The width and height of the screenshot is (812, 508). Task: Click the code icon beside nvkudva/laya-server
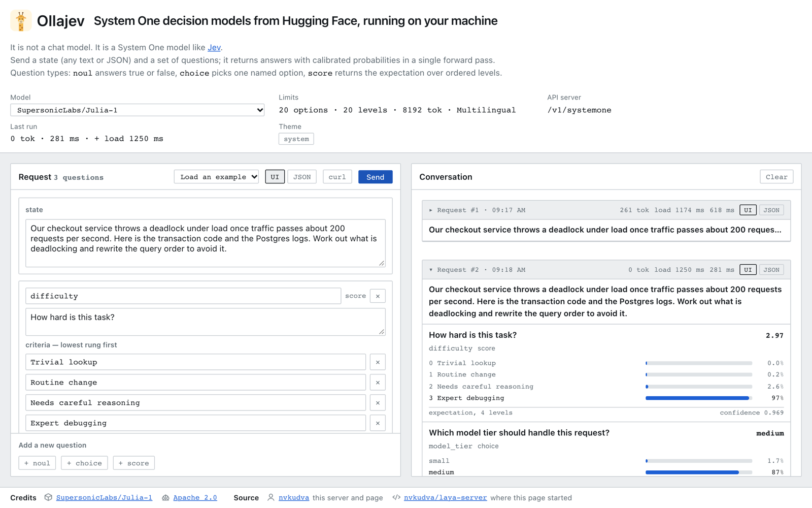coord(396,497)
